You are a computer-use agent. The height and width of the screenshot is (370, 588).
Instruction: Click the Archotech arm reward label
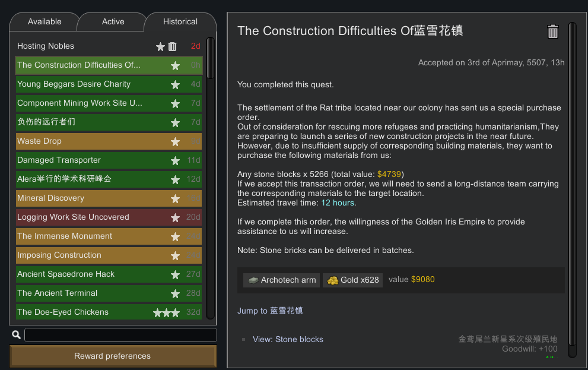[288, 280]
